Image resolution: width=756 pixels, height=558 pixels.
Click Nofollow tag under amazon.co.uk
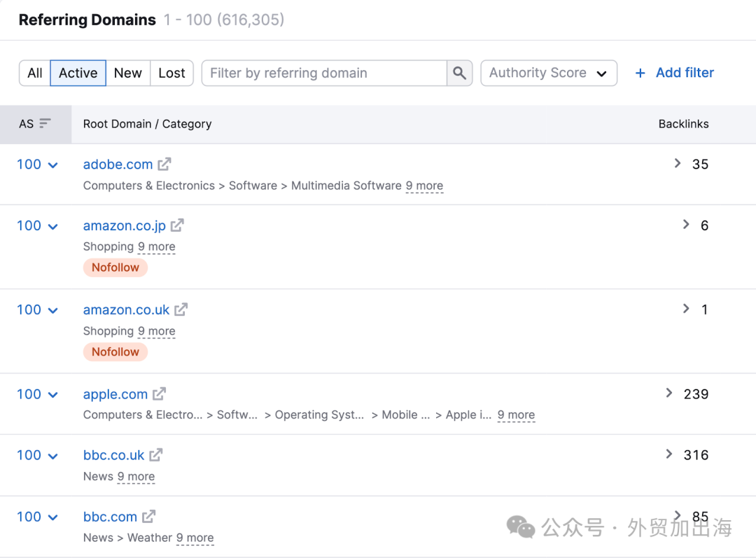pyautogui.click(x=115, y=352)
